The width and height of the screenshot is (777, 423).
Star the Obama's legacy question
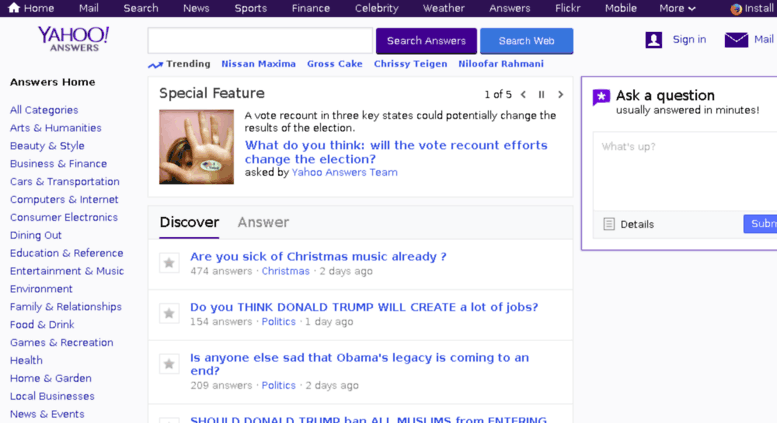tap(169, 364)
